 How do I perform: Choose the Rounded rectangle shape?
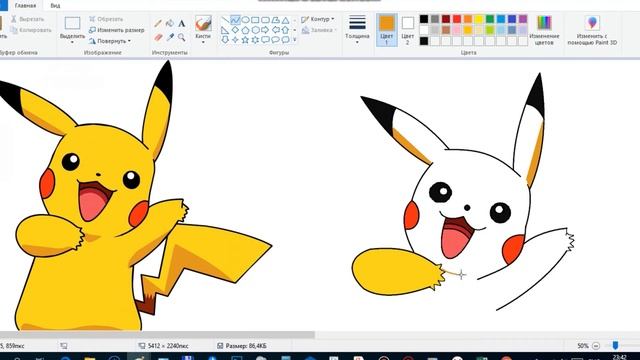[265, 20]
